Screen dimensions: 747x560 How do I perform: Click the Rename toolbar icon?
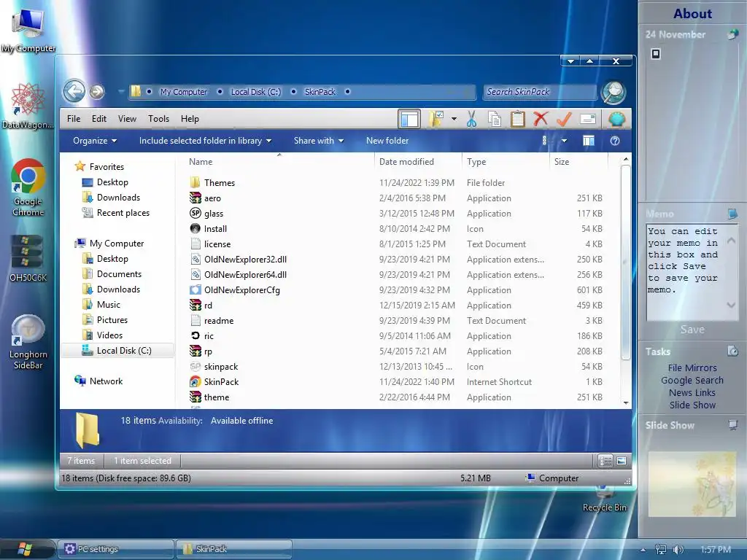click(x=588, y=119)
